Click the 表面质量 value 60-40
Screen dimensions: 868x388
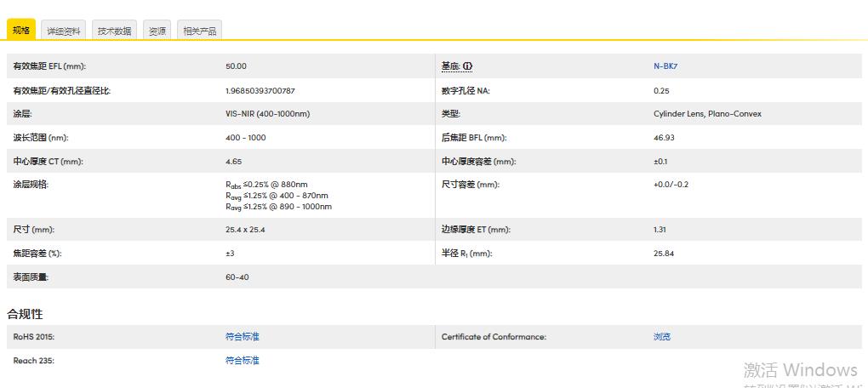[x=237, y=277]
